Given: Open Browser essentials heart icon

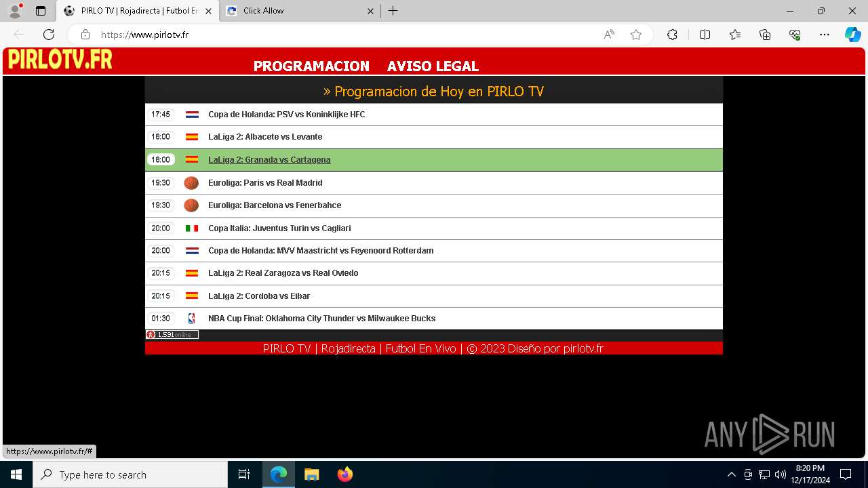Looking at the screenshot, I should (x=795, y=35).
